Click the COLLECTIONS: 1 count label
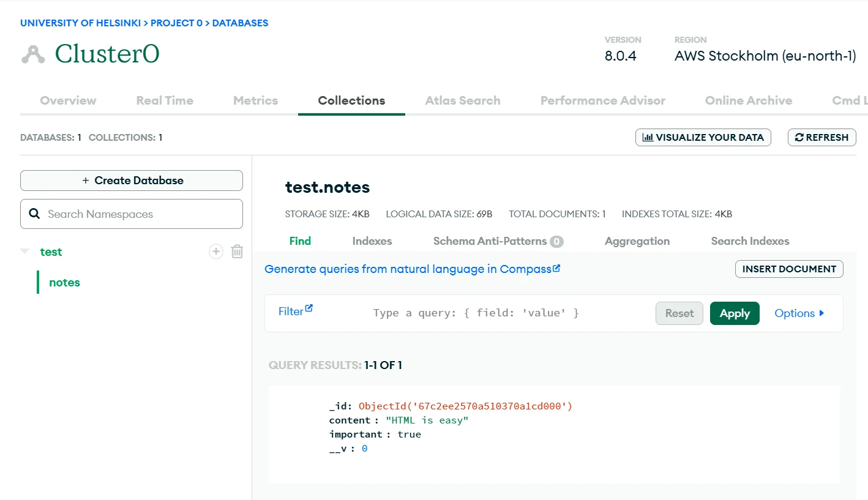The image size is (868, 500). click(125, 138)
